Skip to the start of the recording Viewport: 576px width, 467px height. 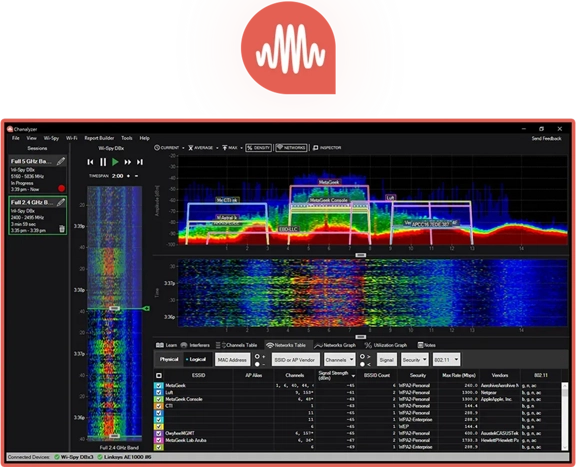(x=90, y=162)
